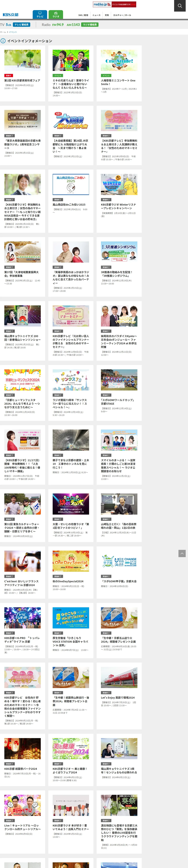The image size is (188, 868).
Task: Click the event information icon
Action: pyautogui.click(x=3, y=41)
